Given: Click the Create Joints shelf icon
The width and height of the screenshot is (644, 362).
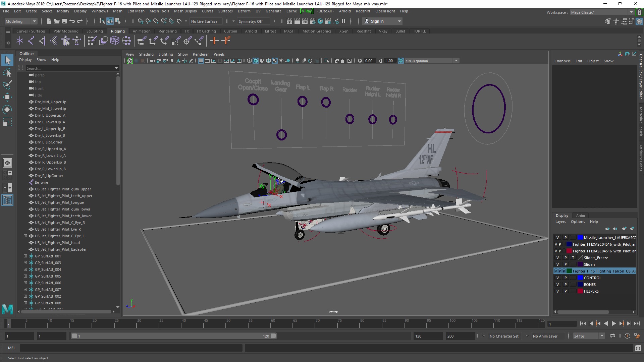Looking at the screenshot, I should (31, 41).
